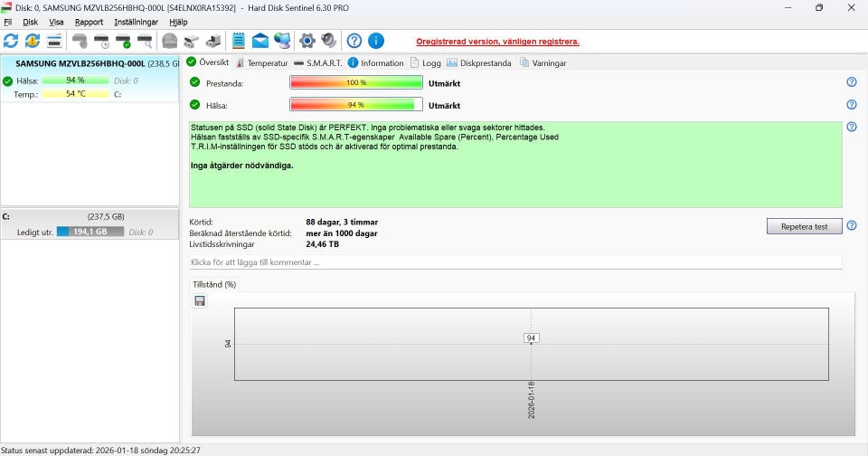Click help icon beside Repetera test button
868x456 pixels.
click(851, 225)
